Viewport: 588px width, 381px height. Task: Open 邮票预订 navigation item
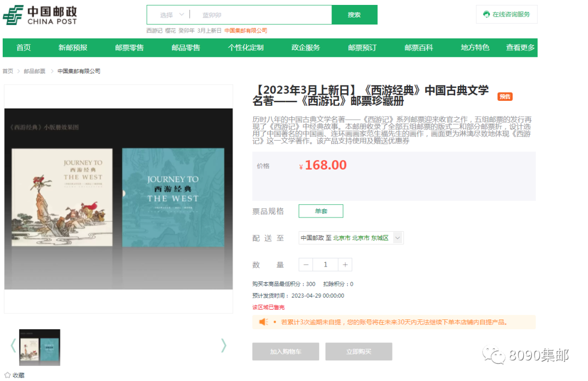pos(362,47)
